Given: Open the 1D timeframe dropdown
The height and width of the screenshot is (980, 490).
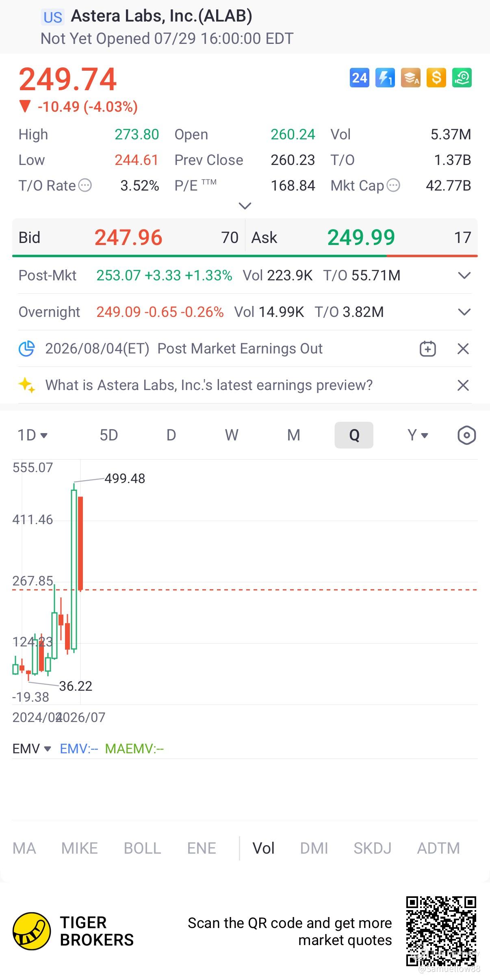Looking at the screenshot, I should coord(33,435).
